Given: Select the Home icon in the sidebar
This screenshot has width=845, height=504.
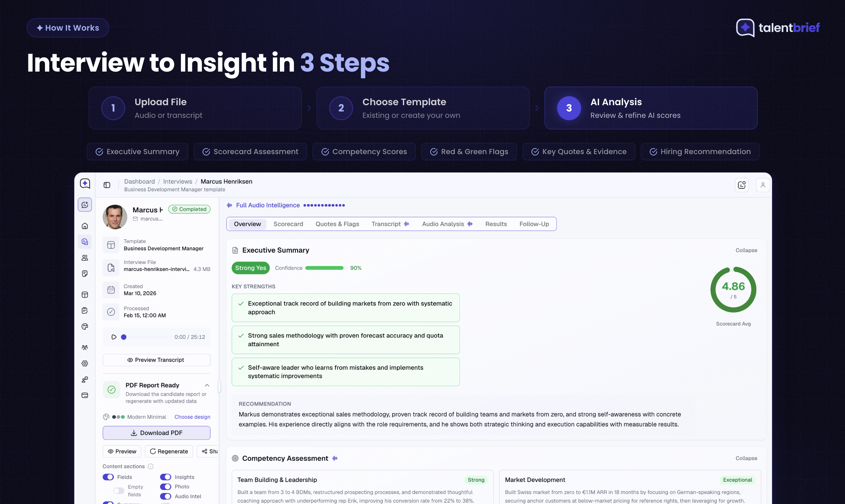Looking at the screenshot, I should pos(85,226).
